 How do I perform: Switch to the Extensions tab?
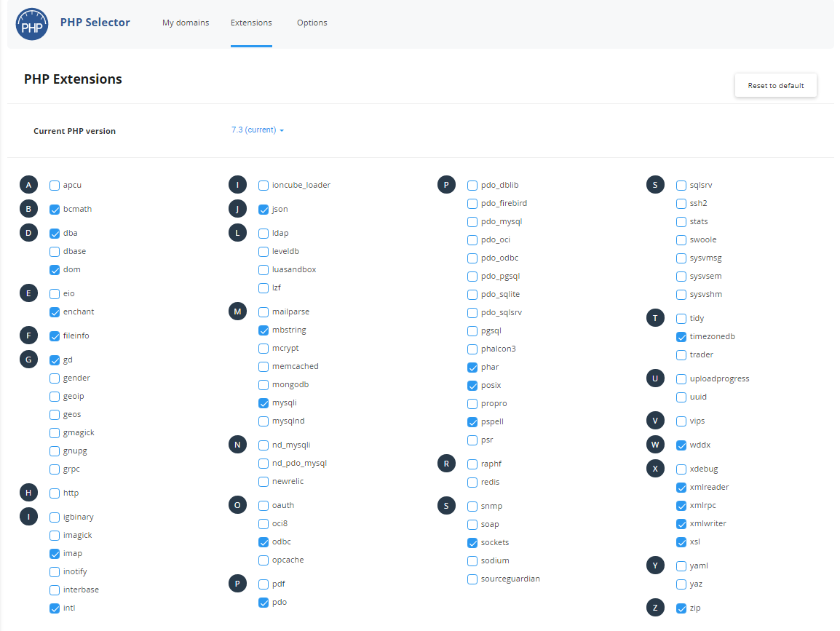tap(251, 23)
